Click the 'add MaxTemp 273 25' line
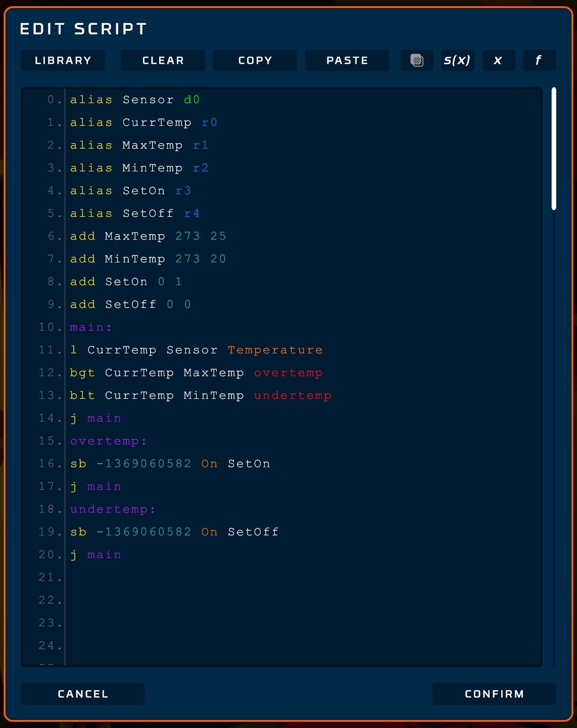Image resolution: width=577 pixels, height=728 pixels. [148, 236]
